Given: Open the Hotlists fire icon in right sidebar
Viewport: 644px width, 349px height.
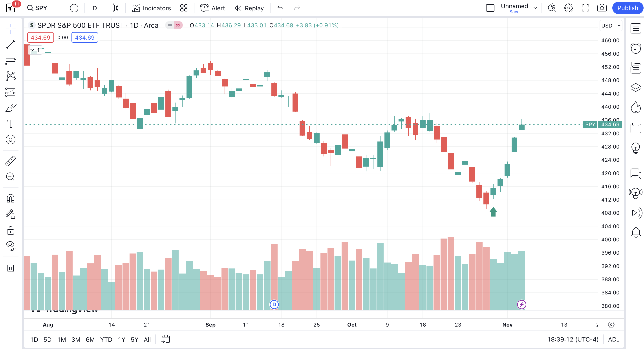Looking at the screenshot, I should coord(636,107).
